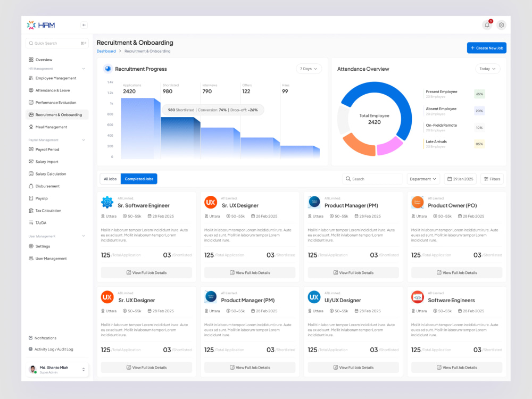View full job details for Software Engineers

click(456, 368)
